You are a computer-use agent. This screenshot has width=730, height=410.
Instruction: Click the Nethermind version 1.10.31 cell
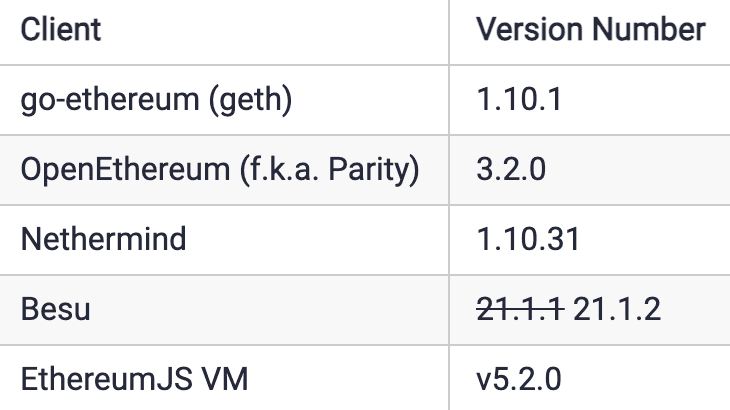[x=529, y=240]
